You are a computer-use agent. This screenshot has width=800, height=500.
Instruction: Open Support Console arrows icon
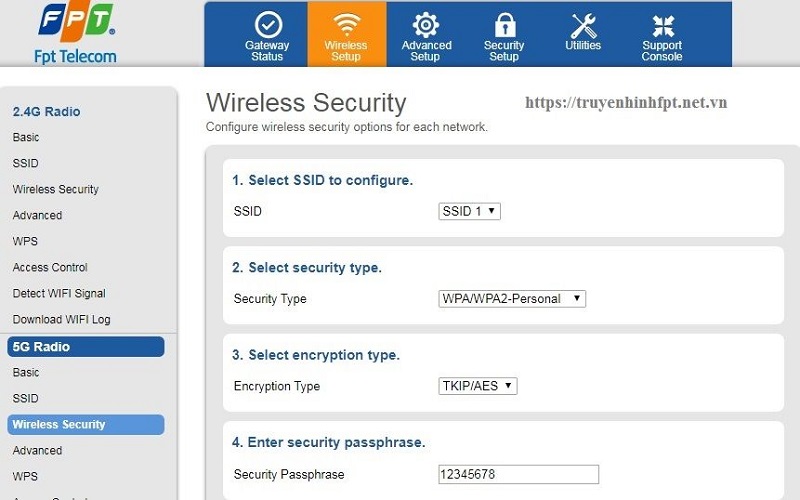pyautogui.click(x=662, y=24)
